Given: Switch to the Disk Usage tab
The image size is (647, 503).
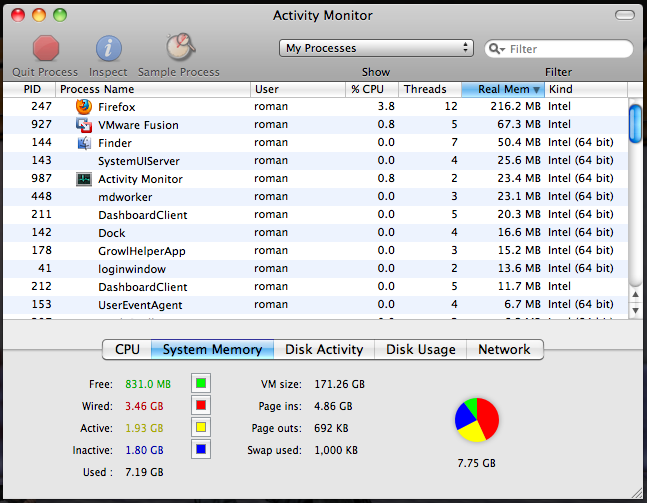Looking at the screenshot, I should pyautogui.click(x=420, y=350).
